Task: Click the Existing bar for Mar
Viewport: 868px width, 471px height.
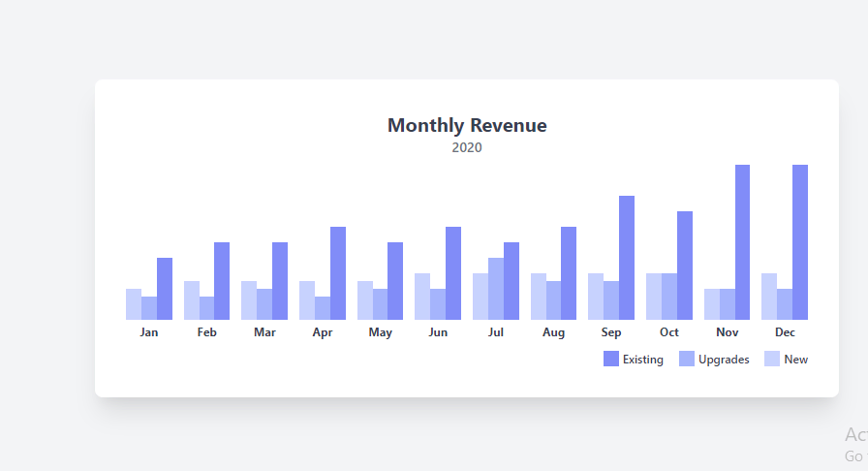Action: pos(280,281)
